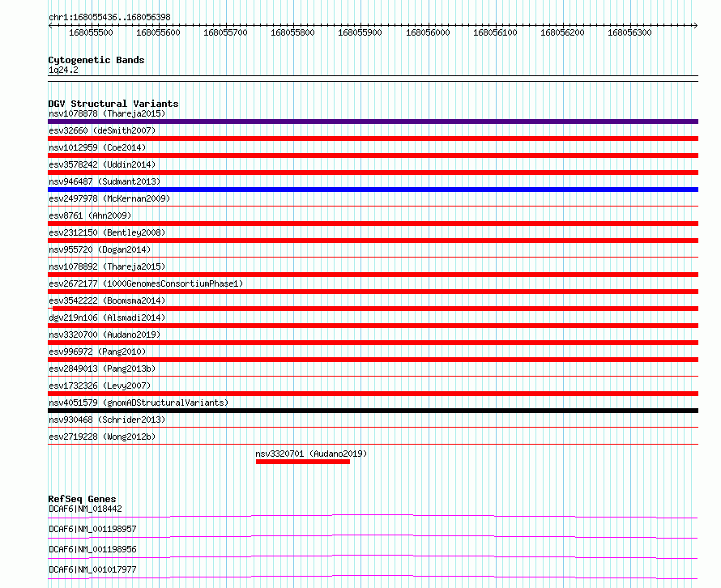The height and width of the screenshot is (588, 721).
Task: Click esv3542222 (Boomsma2014) variant label
Action: (x=107, y=300)
